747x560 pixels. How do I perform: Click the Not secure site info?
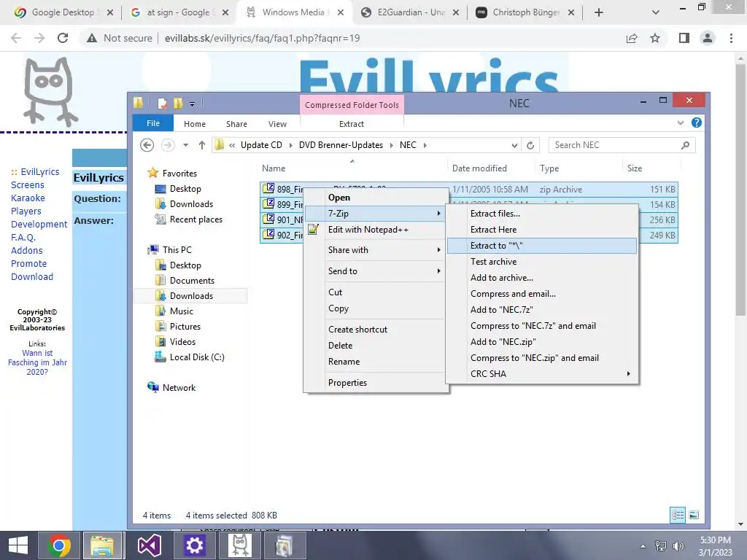pos(119,38)
